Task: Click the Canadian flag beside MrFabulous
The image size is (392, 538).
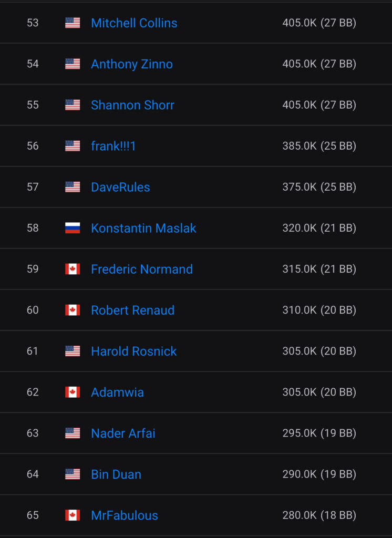Action: (x=73, y=515)
